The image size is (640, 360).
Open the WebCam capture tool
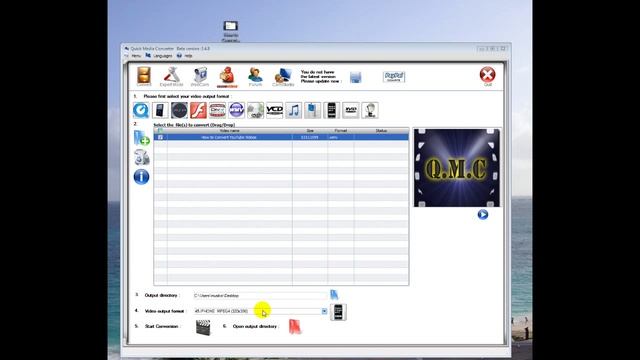[200, 76]
